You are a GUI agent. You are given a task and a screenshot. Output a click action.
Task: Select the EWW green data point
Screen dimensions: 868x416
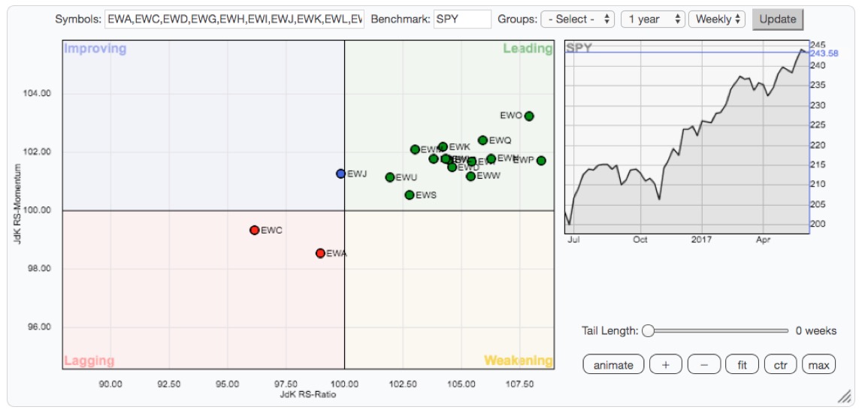470,176
